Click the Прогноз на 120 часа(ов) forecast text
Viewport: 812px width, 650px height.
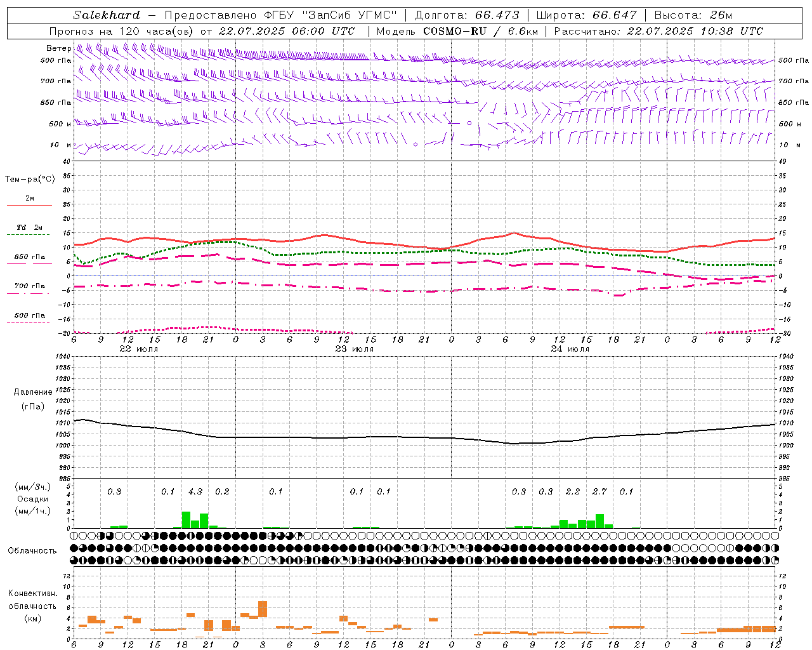click(x=122, y=31)
